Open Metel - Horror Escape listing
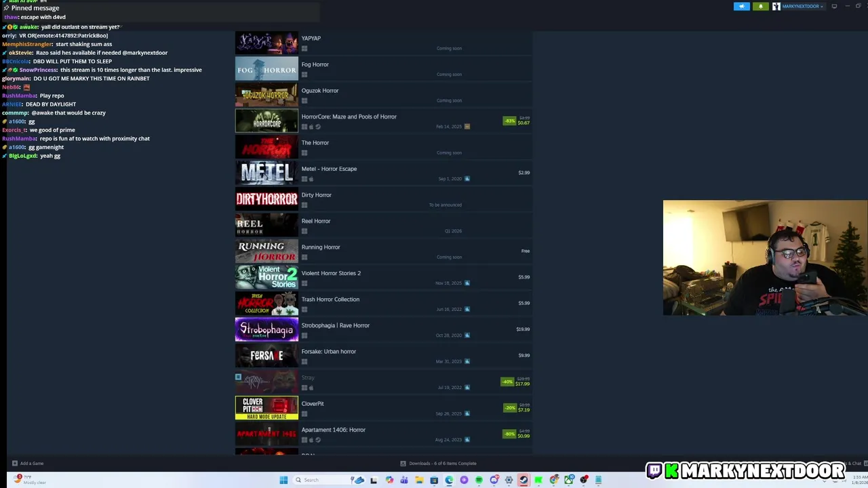Screen dimensions: 868x488 click(x=383, y=173)
